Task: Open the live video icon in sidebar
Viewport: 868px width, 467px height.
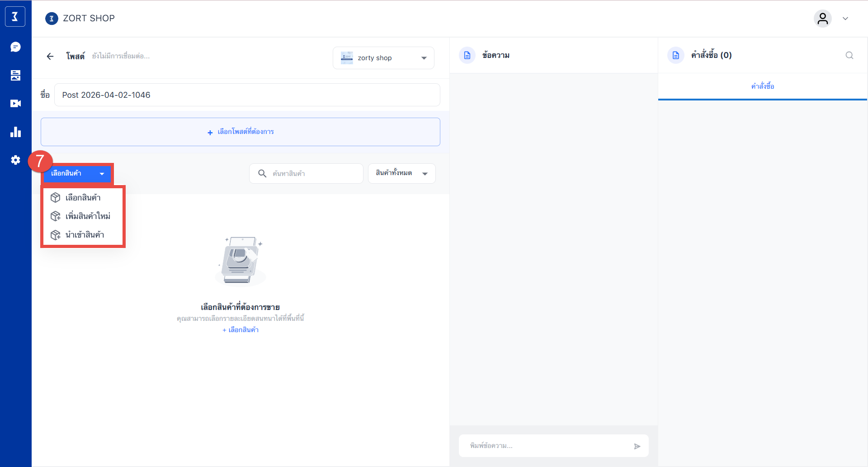Action: coord(15,104)
